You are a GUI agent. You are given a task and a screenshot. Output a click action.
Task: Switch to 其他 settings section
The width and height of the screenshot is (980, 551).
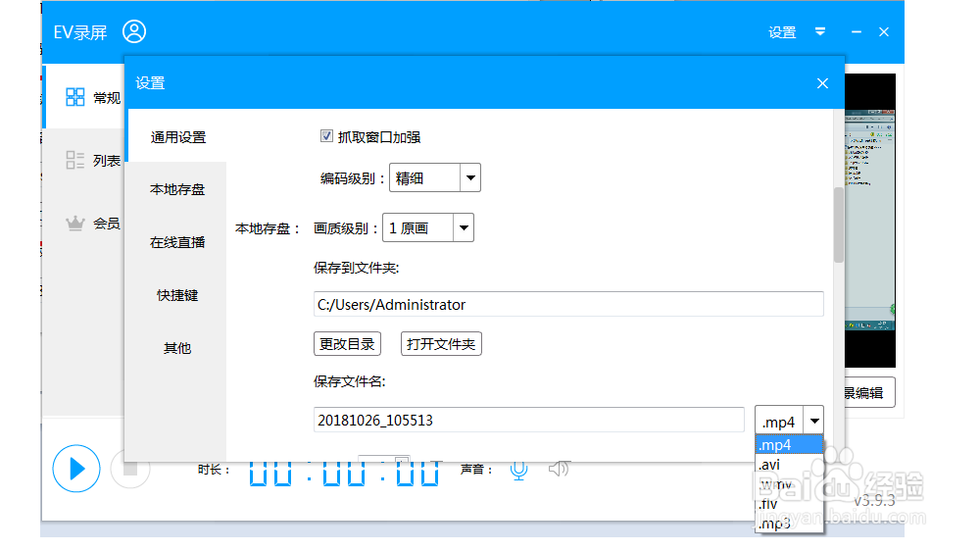(177, 348)
